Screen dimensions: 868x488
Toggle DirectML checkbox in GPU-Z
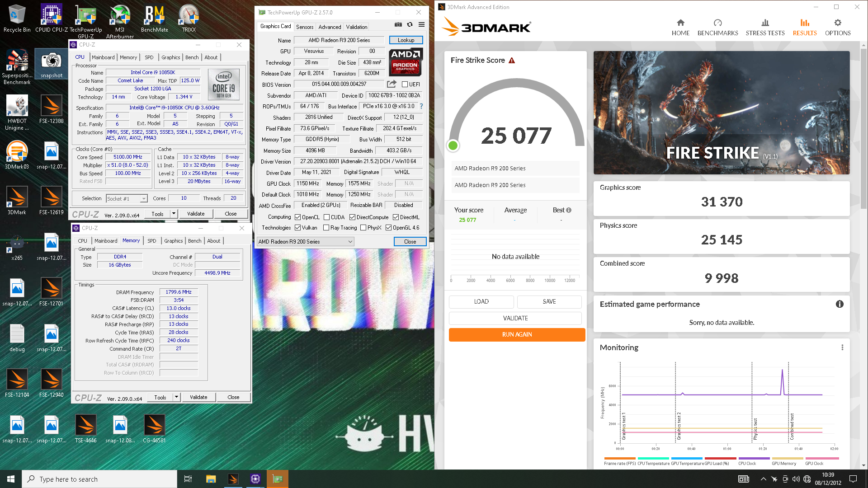(396, 217)
